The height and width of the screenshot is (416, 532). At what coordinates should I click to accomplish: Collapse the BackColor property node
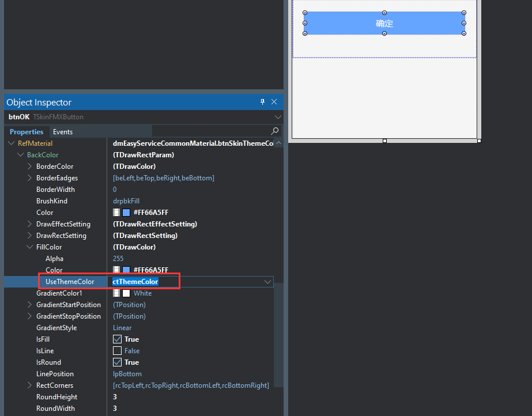20,154
